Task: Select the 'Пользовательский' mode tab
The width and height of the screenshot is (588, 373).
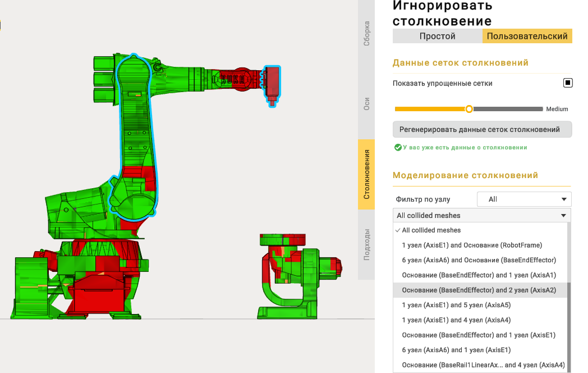Action: (527, 36)
